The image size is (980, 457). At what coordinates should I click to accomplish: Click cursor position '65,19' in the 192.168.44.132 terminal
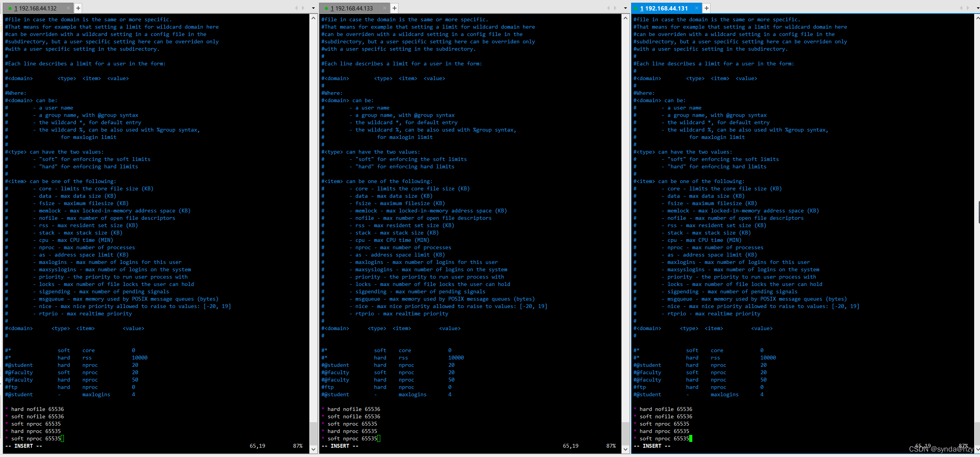click(x=257, y=446)
